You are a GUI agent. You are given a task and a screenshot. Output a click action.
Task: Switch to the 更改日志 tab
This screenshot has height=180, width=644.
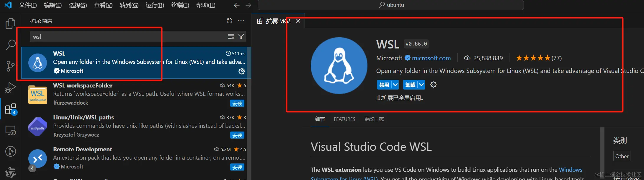pyautogui.click(x=374, y=119)
